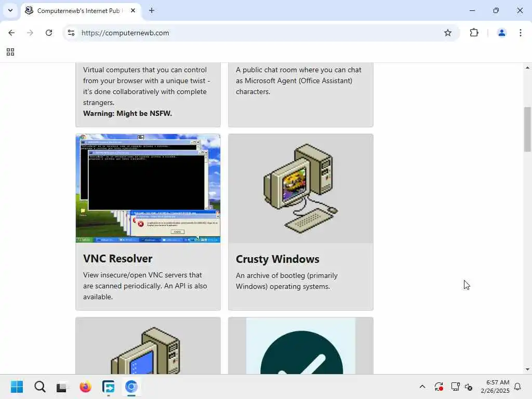Close the Computernewb's Internet Pub tab

[x=133, y=10]
